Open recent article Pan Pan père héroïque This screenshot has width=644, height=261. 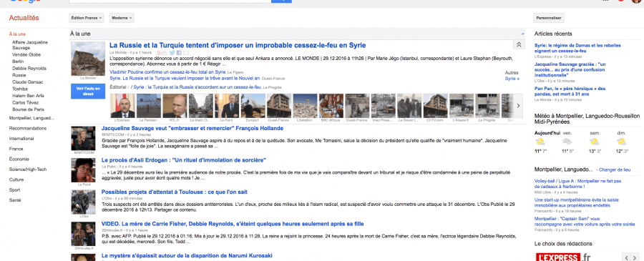(x=570, y=91)
